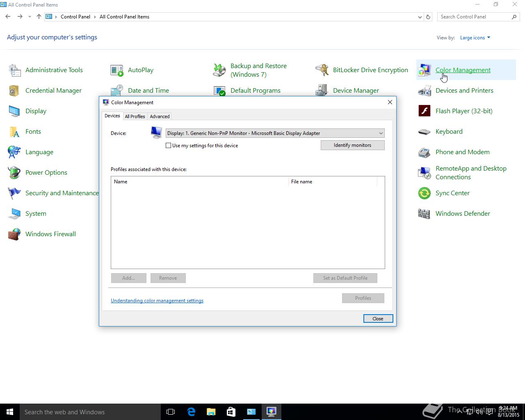Open recent locations dropdown arrow
525x420 pixels.
point(30,17)
